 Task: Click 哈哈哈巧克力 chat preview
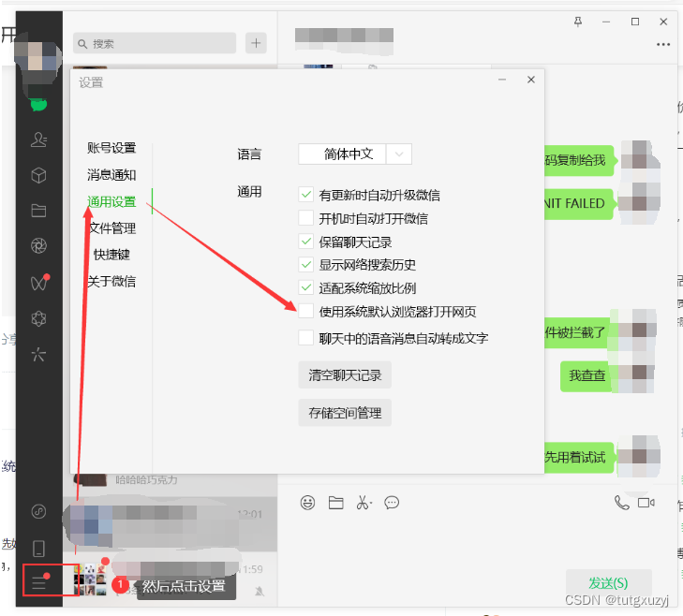(146, 480)
